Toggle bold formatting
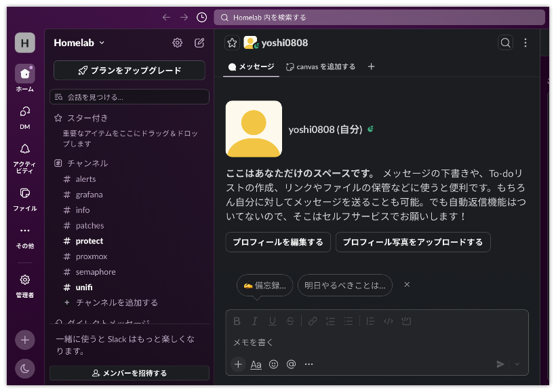Image resolution: width=556 pixels, height=392 pixels. (237, 321)
